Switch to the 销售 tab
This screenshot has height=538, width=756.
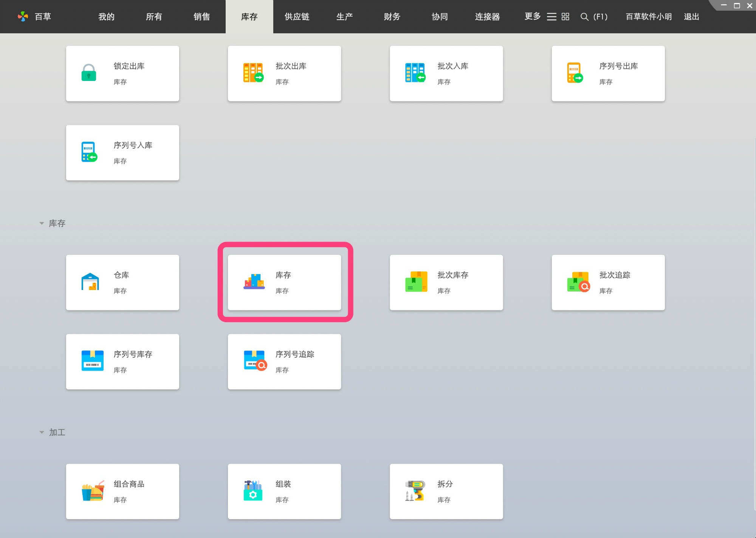pyautogui.click(x=201, y=17)
